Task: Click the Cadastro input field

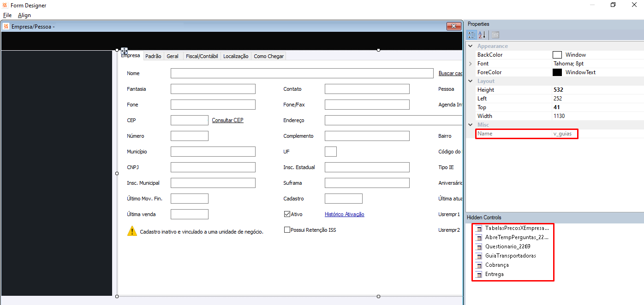Action: pos(344,199)
